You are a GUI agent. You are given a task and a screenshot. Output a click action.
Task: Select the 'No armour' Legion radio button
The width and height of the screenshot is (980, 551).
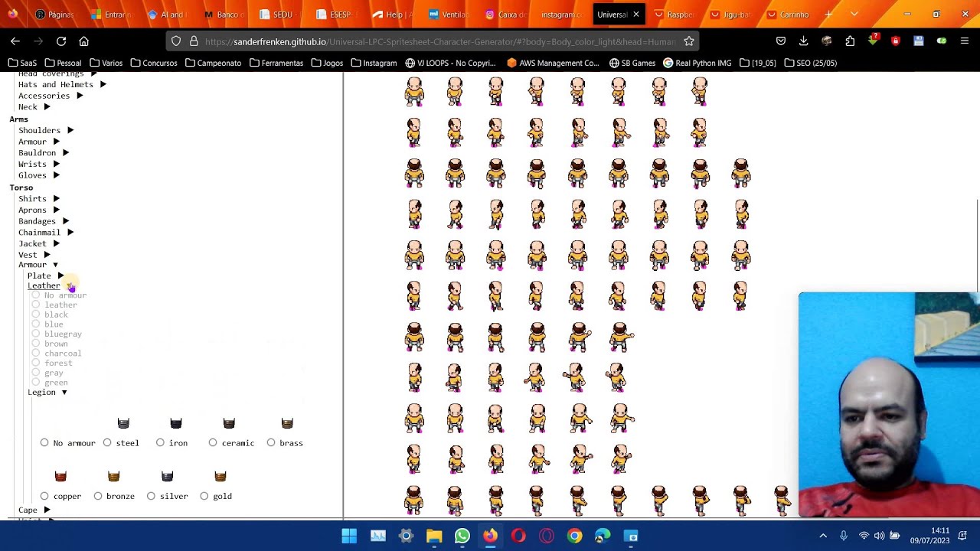point(44,442)
